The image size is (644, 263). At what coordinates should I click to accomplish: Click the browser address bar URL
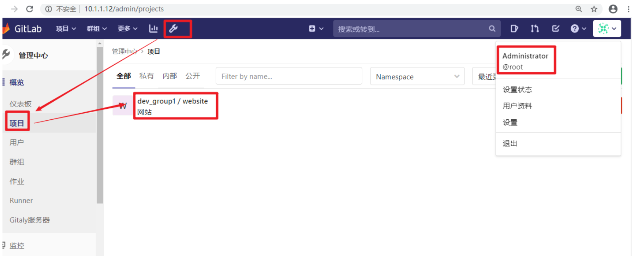pyautogui.click(x=124, y=9)
